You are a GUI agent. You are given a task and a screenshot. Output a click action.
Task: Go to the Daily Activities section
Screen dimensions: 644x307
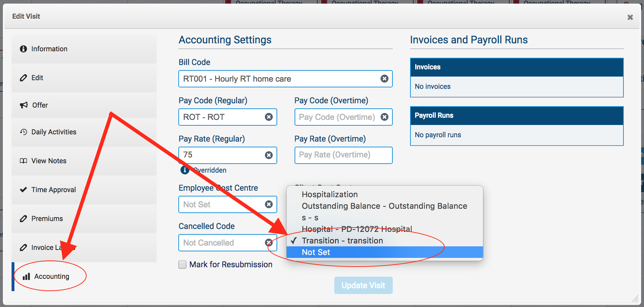pos(53,132)
